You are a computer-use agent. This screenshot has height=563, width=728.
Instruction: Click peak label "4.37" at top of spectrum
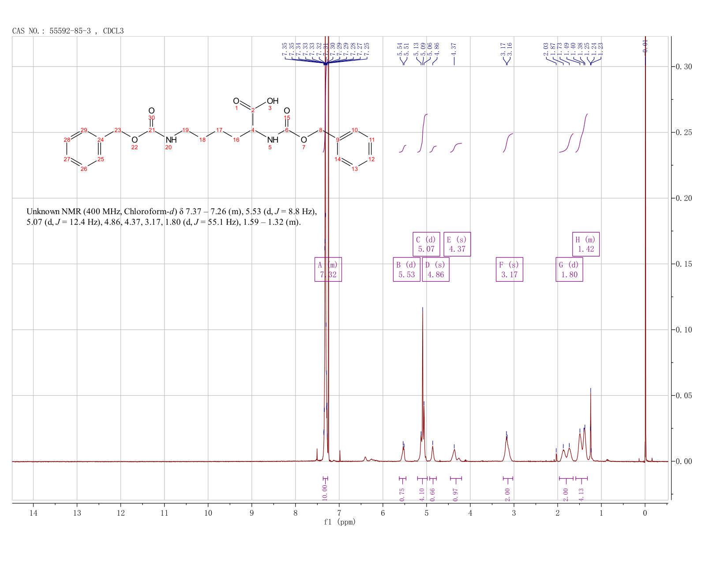tap(454, 49)
